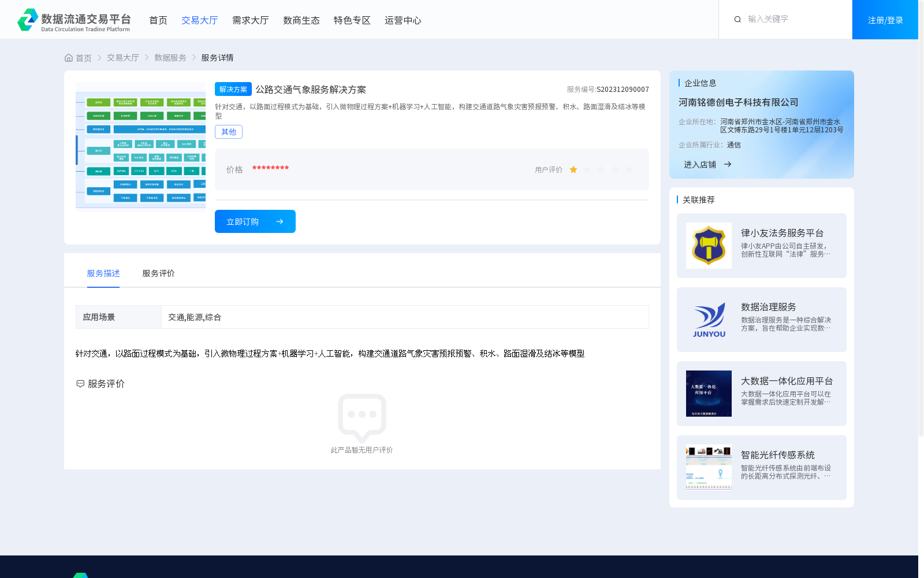The width and height of the screenshot is (924, 578).
Task: Open 数据治理服务 recommendation title
Action: [x=769, y=307]
